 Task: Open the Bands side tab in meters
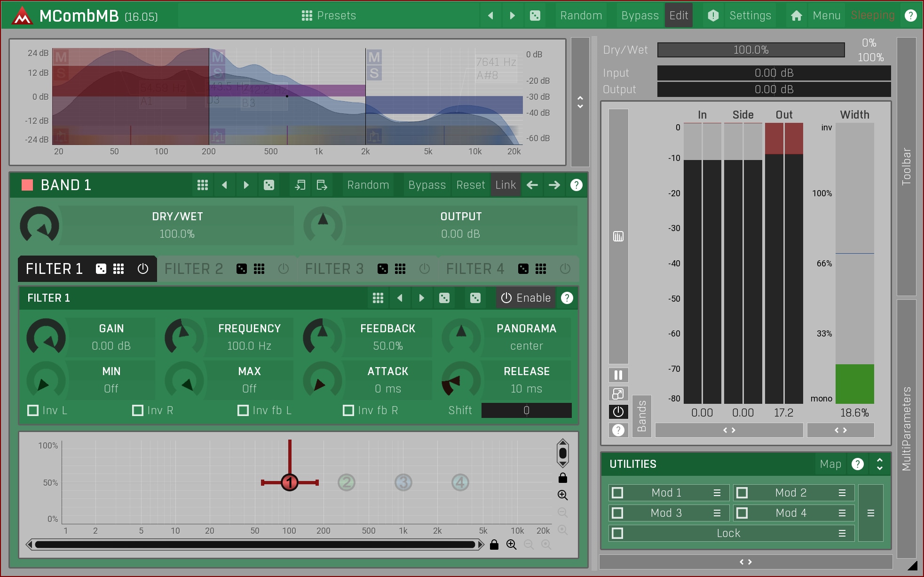641,416
